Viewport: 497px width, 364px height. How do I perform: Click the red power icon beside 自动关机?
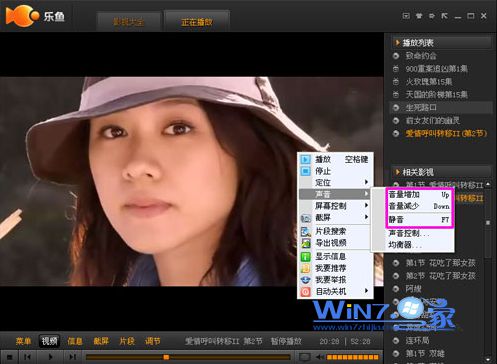(305, 292)
